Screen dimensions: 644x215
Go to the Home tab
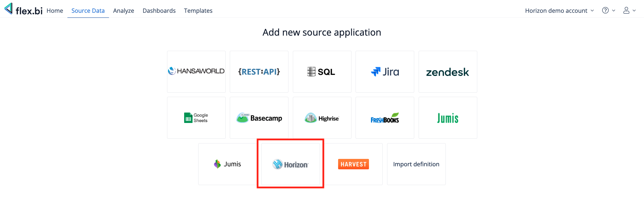55,11
